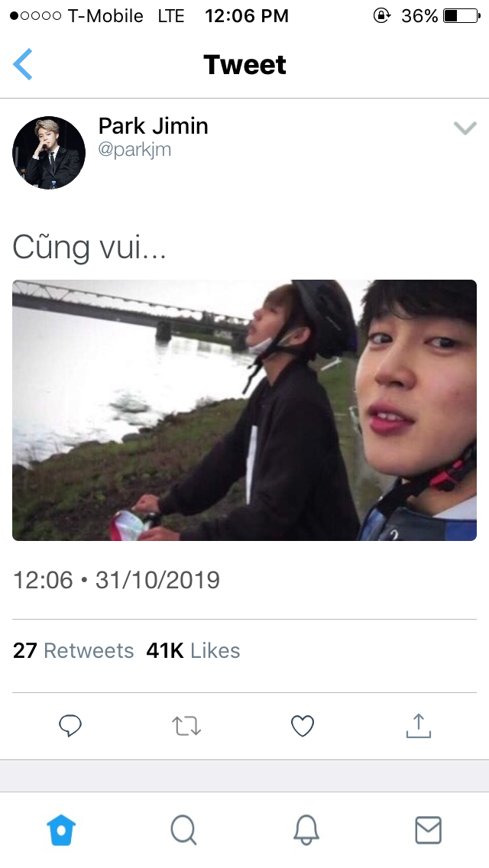The width and height of the screenshot is (489, 868).
Task: Open the Park Jimin display name
Action: pyautogui.click(x=153, y=126)
